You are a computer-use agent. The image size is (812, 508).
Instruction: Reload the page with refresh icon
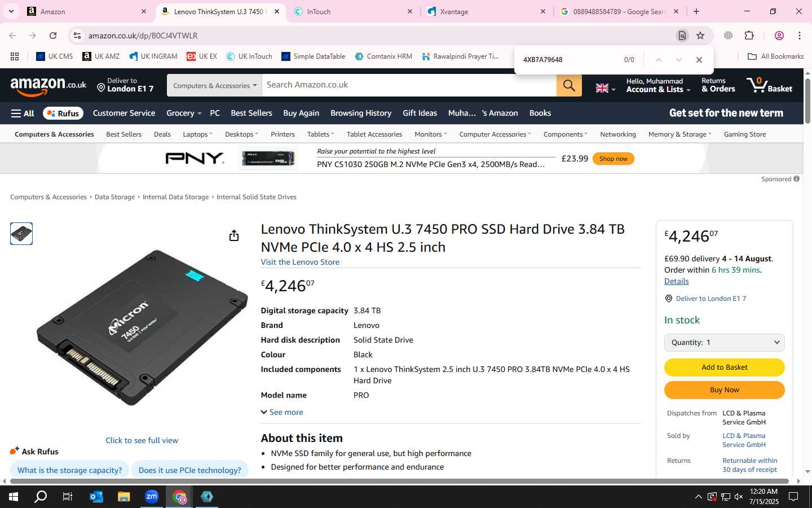53,36
